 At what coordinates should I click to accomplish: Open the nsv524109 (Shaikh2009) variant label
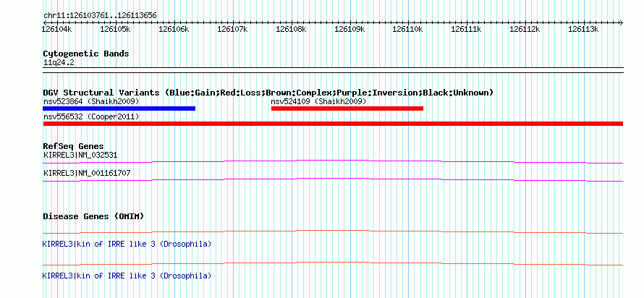pyautogui.click(x=318, y=101)
